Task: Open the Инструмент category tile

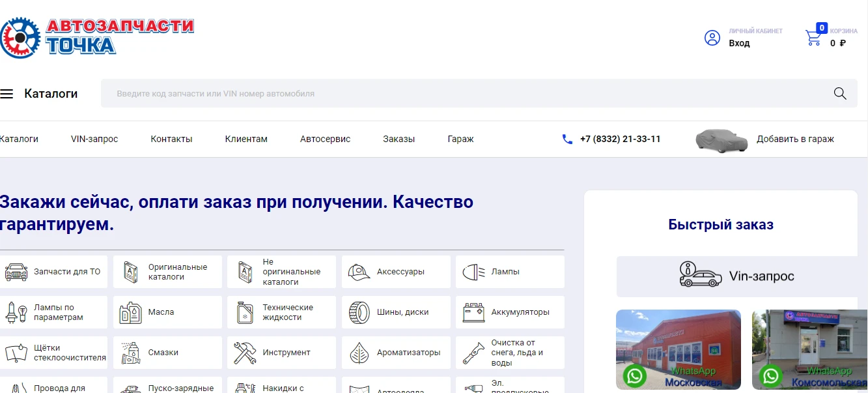Action: (x=281, y=353)
